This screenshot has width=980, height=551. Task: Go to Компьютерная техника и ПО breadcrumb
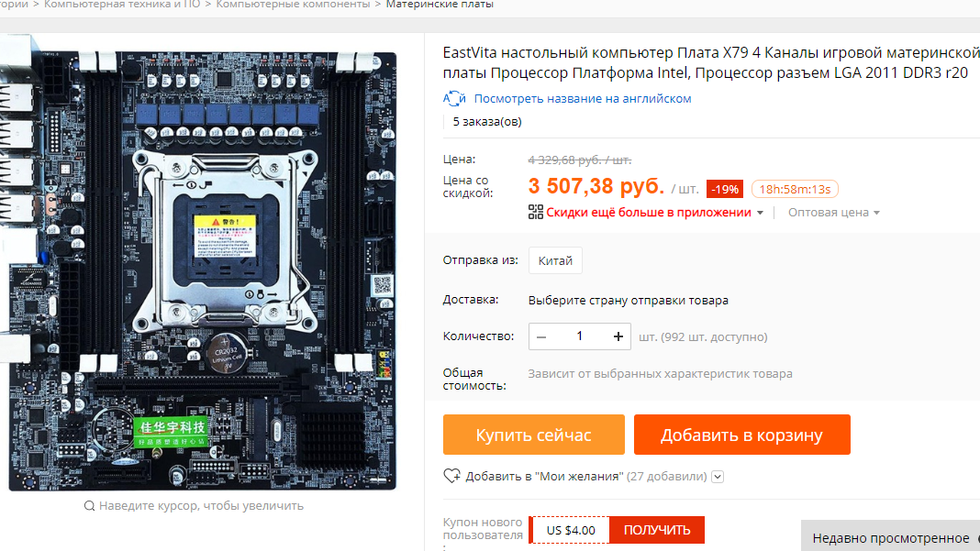click(x=122, y=5)
